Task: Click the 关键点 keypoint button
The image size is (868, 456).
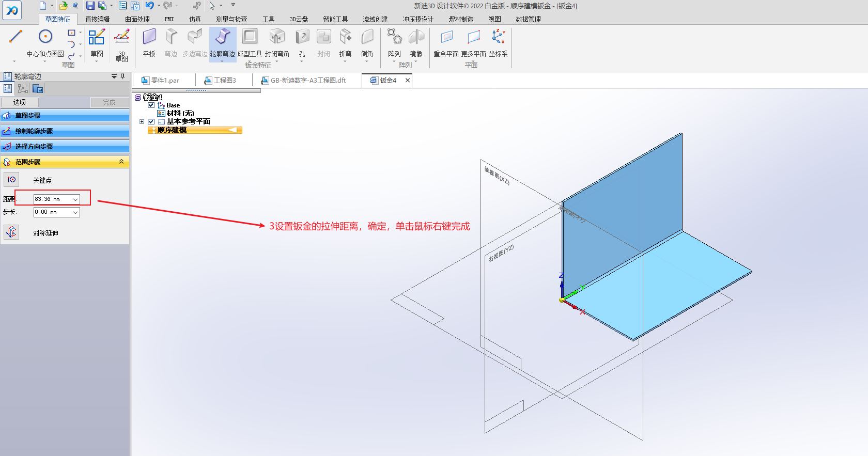Action: 11,180
